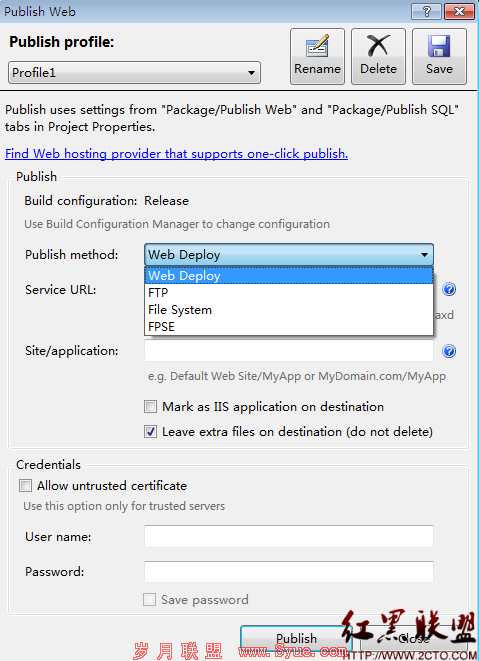Toggle the Save password checkbox
This screenshot has height=661, width=479.
(149, 599)
